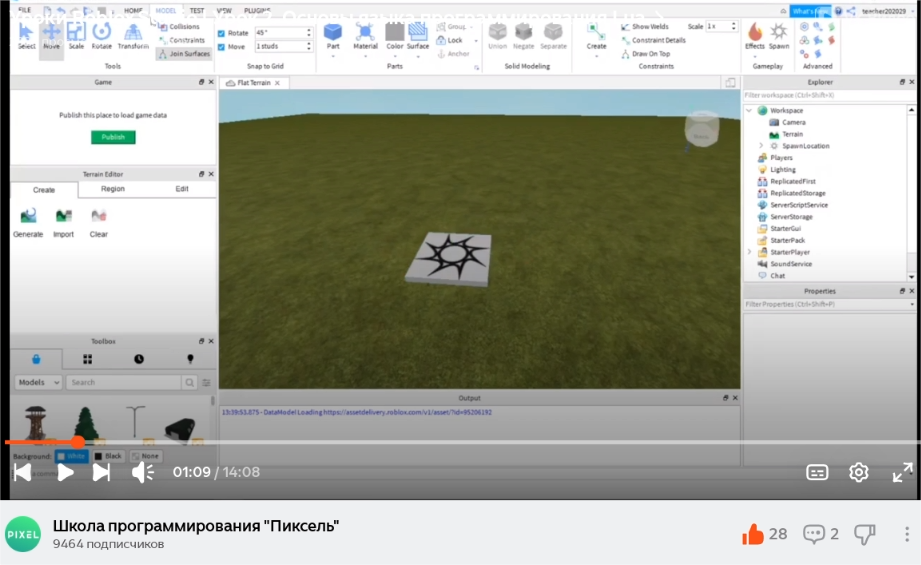This screenshot has height=565, width=921.
Task: Toggle Constraint Details
Action: click(x=653, y=40)
